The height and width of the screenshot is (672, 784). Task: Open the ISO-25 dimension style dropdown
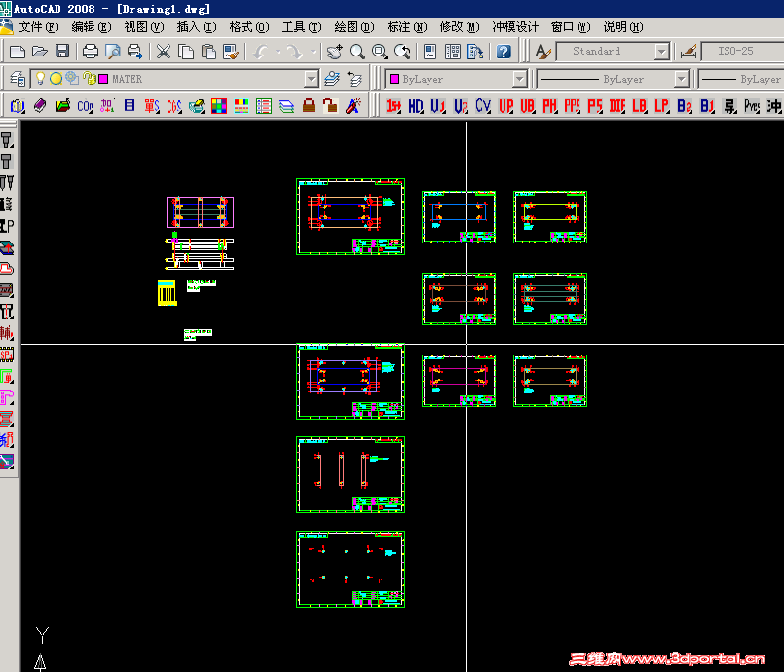743,52
